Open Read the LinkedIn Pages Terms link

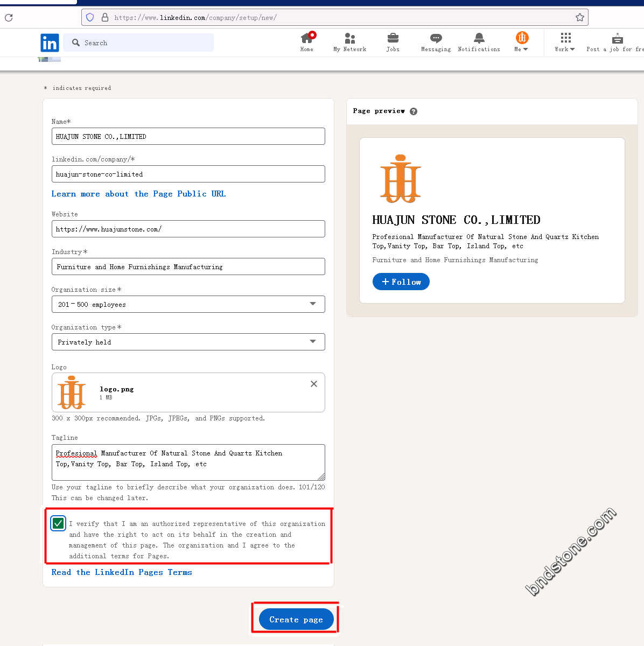point(122,572)
